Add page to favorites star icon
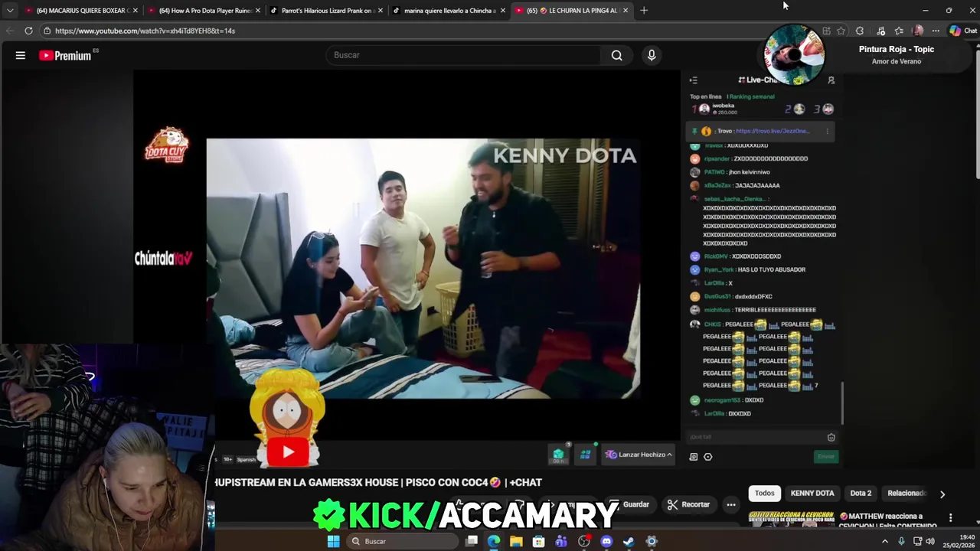 (x=841, y=31)
